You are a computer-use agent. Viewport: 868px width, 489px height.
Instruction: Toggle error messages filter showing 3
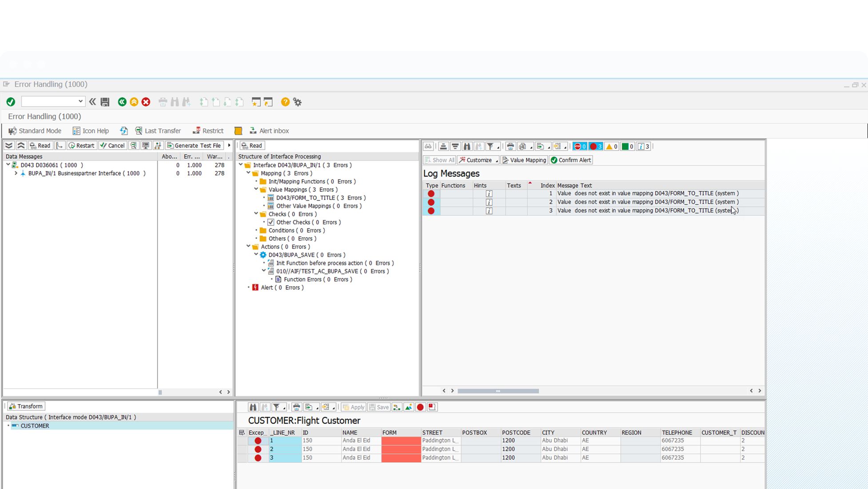pyautogui.click(x=595, y=146)
